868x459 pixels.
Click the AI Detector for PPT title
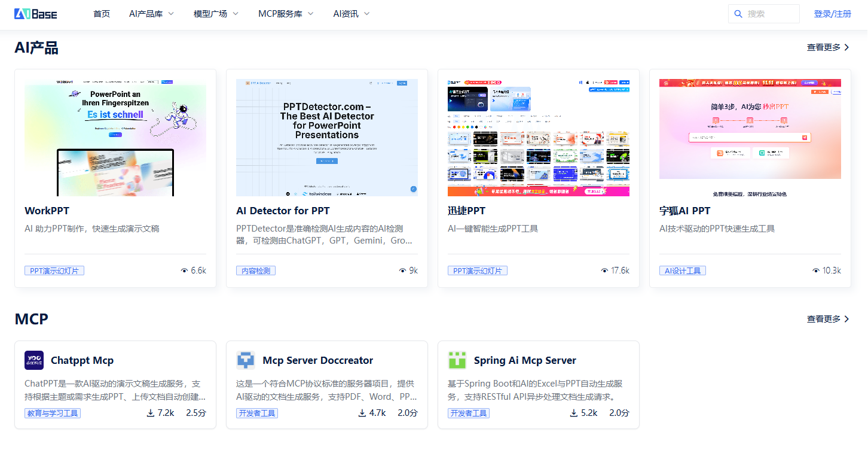coord(283,211)
